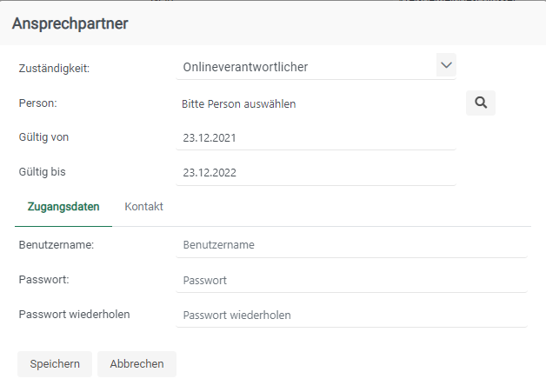
Task: Click the 'Gültig von' label
Action: point(43,136)
